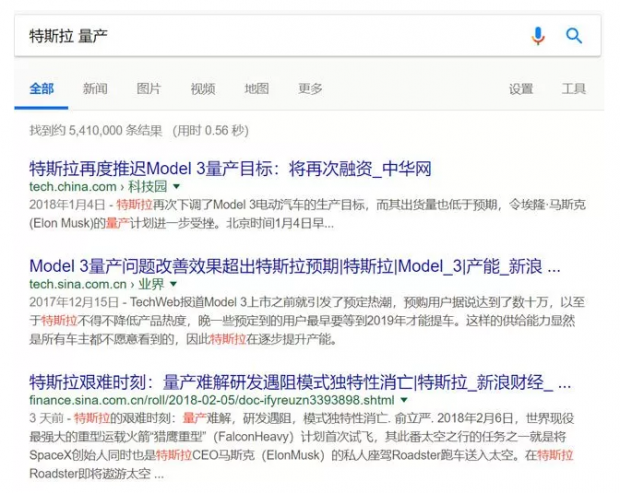Screen dimensions: 620x493
Task: Click the tech.china.com › 科技园 URL text
Action: 98,186
